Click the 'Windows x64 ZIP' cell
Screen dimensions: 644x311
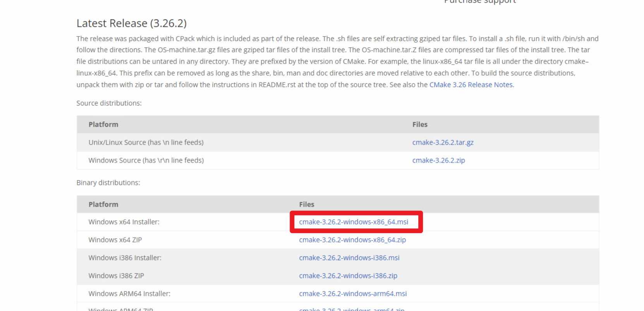tap(115, 240)
